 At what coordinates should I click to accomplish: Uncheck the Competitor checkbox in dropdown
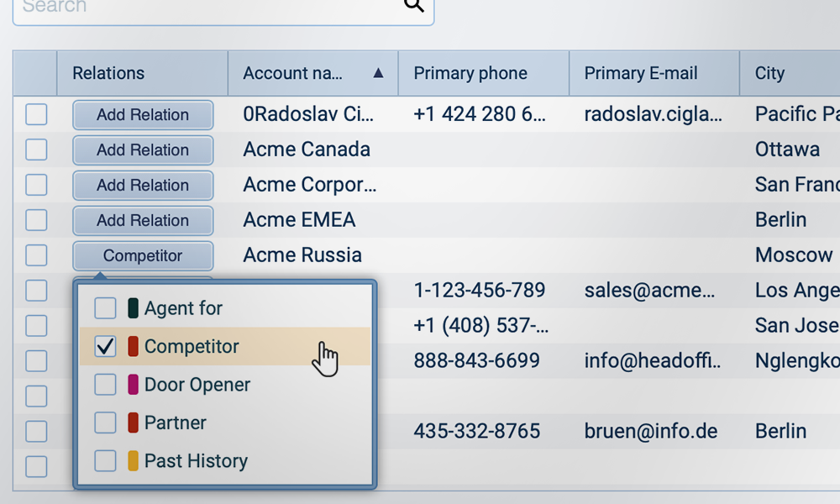(105, 346)
